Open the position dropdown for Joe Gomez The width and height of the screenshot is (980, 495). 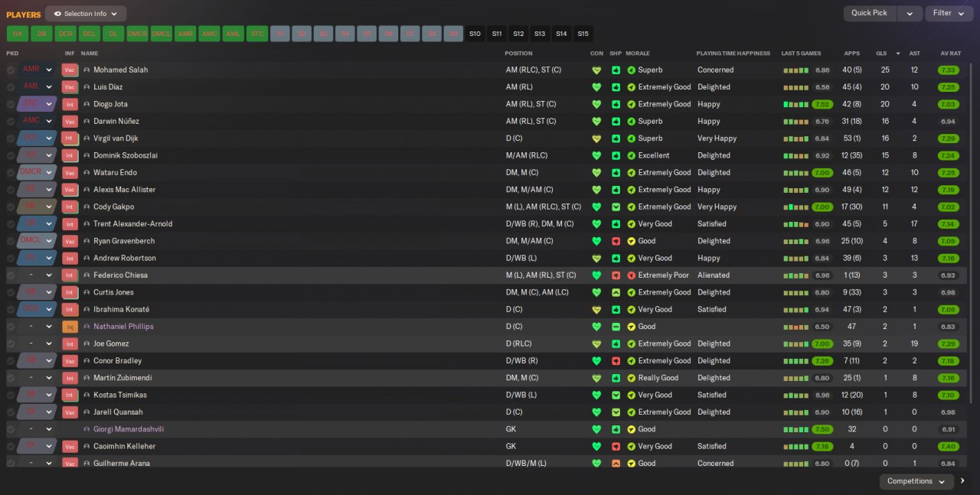(x=38, y=344)
